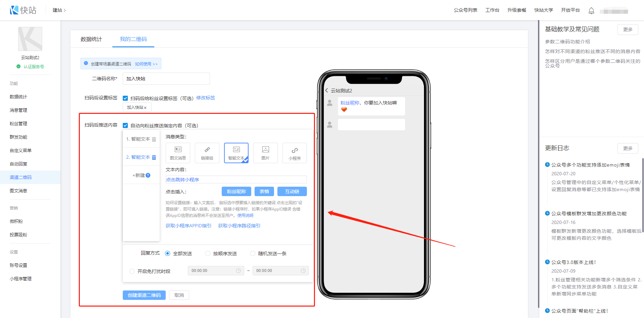The width and height of the screenshot is (644, 318).
Task: Choose the 图片 message type icon
Action: pos(265,153)
